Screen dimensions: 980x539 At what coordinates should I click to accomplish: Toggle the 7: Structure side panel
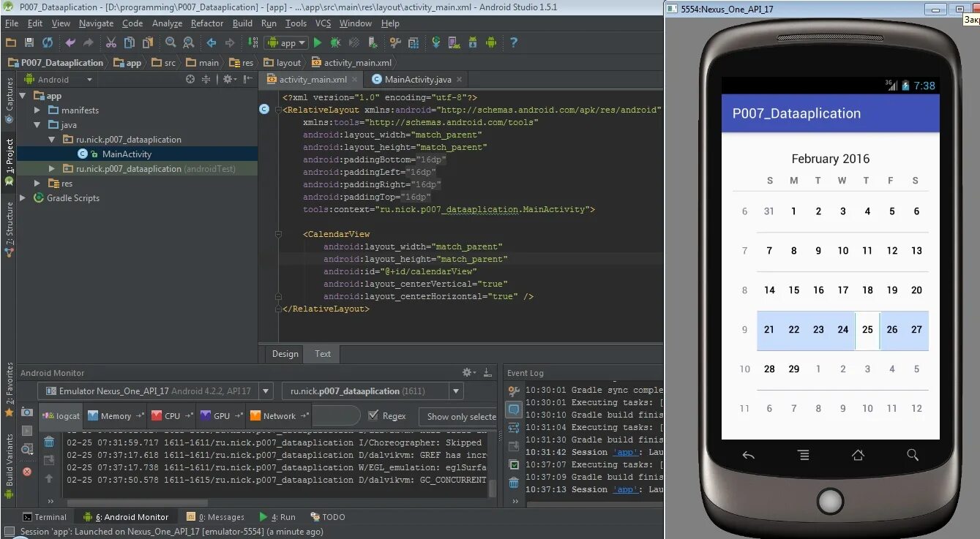[x=9, y=229]
